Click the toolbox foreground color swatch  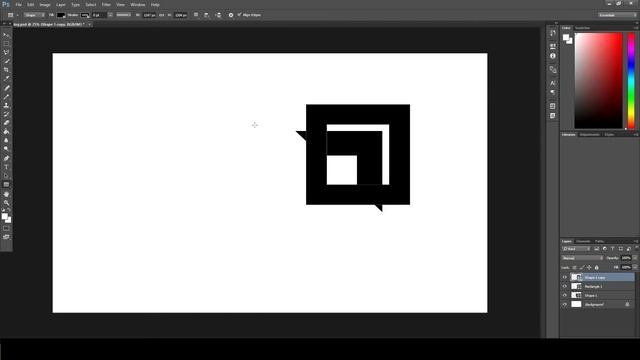coord(4,216)
